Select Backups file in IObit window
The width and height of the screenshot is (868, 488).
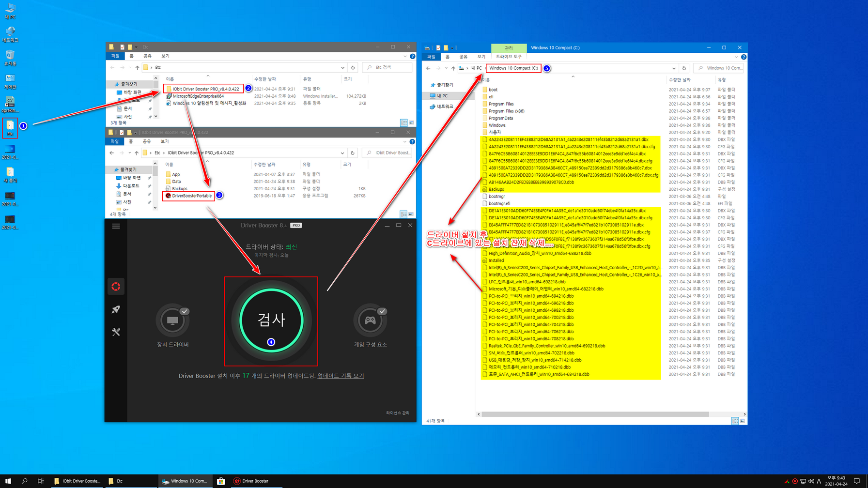[179, 188]
